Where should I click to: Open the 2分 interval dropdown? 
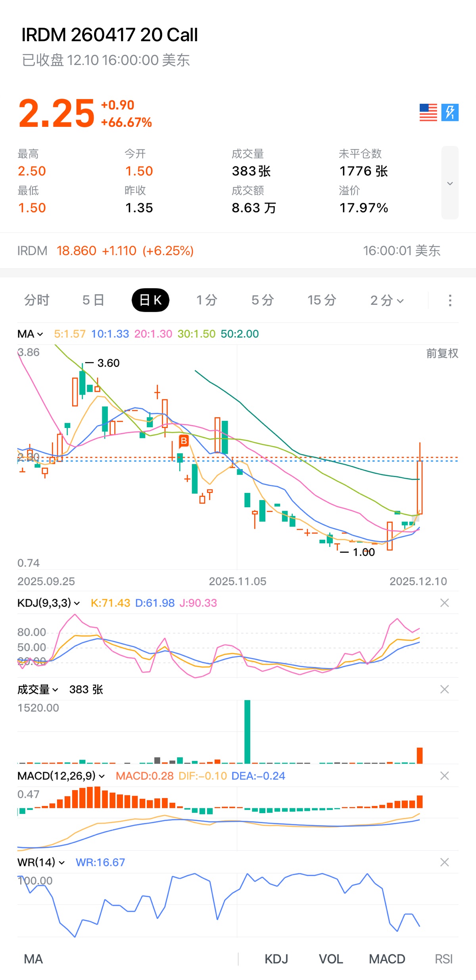387,300
